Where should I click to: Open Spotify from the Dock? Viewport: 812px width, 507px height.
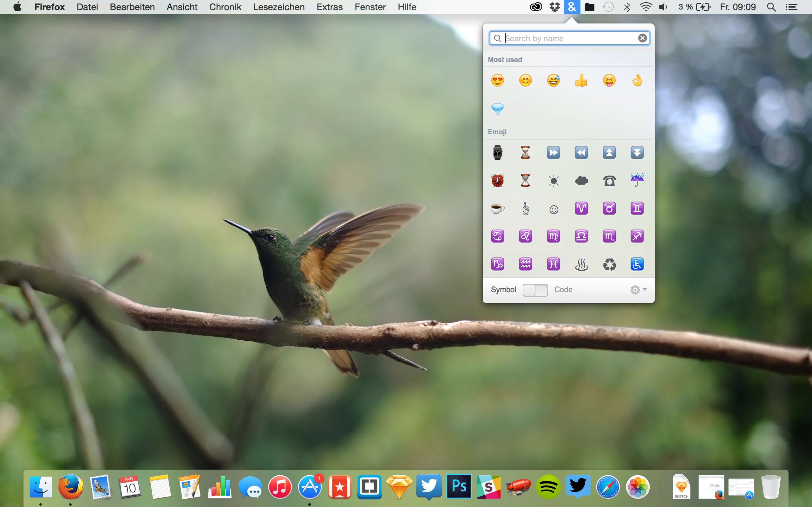coord(548,487)
